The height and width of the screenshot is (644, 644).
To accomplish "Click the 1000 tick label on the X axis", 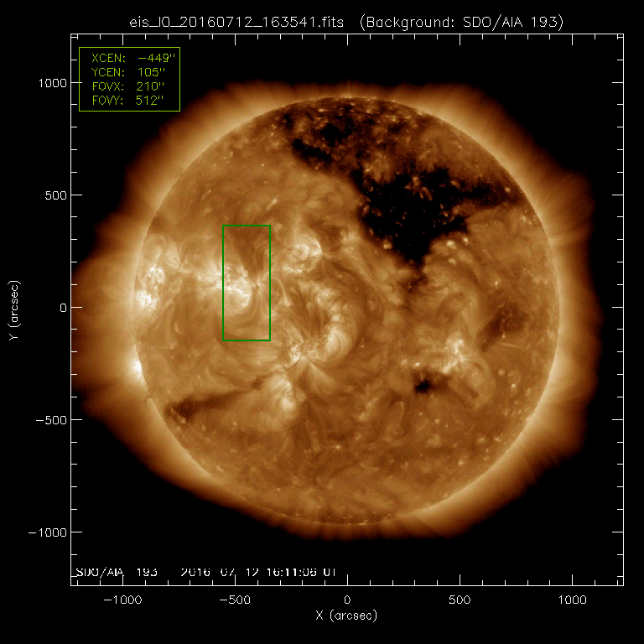I will (572, 600).
